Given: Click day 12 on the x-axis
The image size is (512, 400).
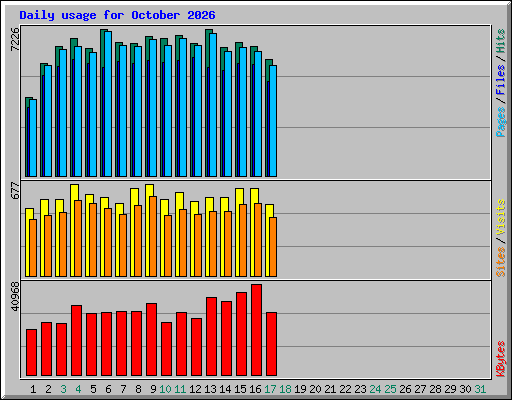Looking at the screenshot, I should (195, 389).
